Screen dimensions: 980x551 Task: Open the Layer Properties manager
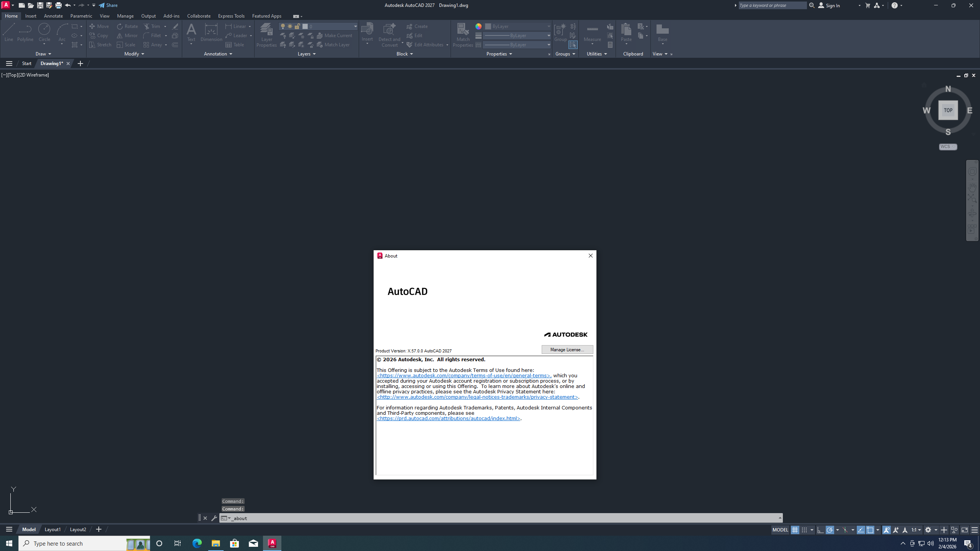(266, 34)
